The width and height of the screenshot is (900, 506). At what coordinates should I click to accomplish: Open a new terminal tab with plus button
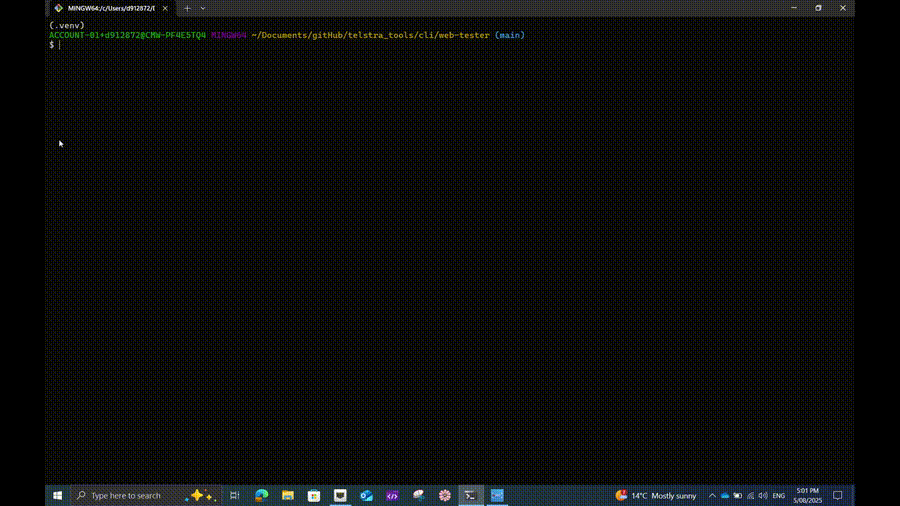click(x=187, y=9)
